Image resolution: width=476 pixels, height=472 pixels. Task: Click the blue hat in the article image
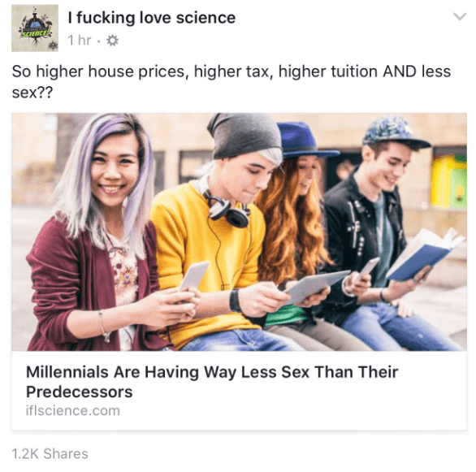[304, 141]
